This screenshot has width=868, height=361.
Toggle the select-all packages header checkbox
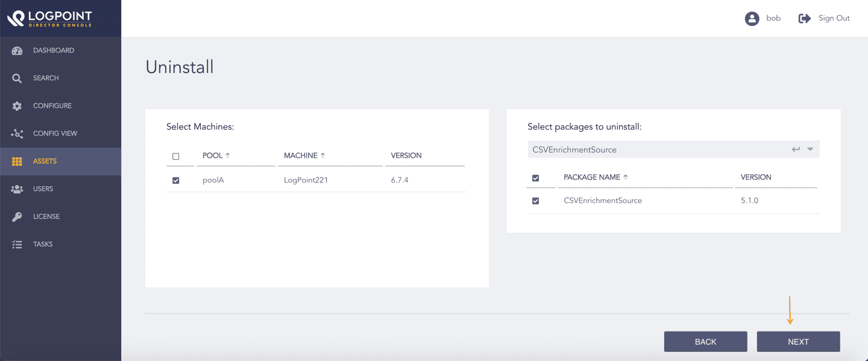coord(535,178)
